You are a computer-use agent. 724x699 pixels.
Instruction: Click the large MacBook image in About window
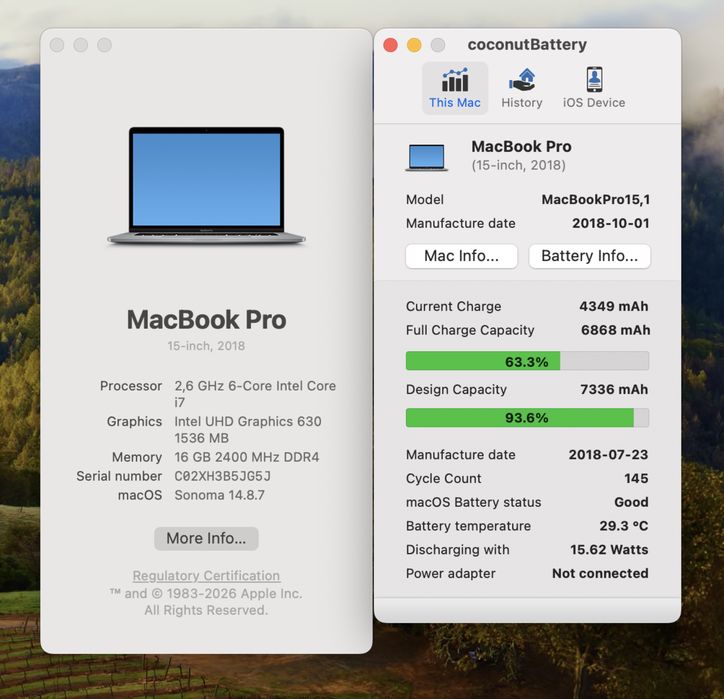[x=206, y=186]
